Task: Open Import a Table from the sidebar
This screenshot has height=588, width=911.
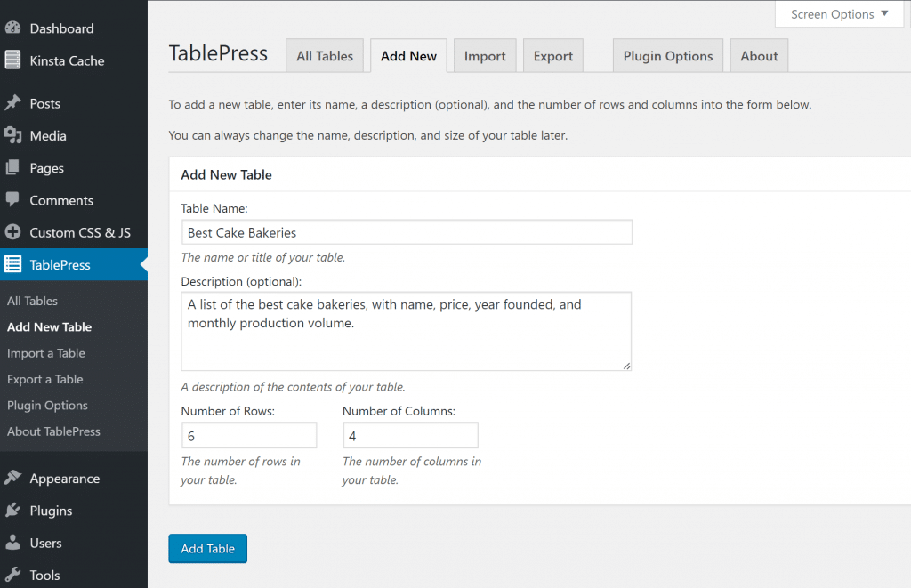Action: point(44,353)
